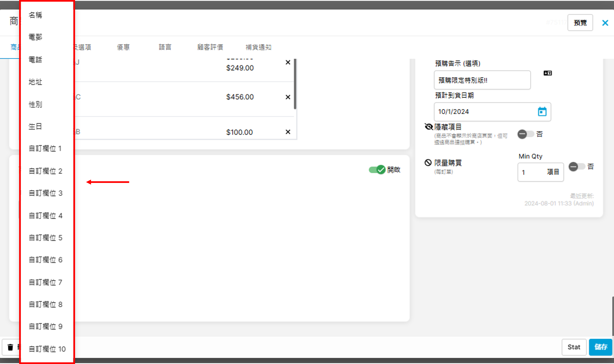Image resolution: width=614 pixels, height=364 pixels.
Task: Click the 預購告示 text input field
Action: click(482, 80)
